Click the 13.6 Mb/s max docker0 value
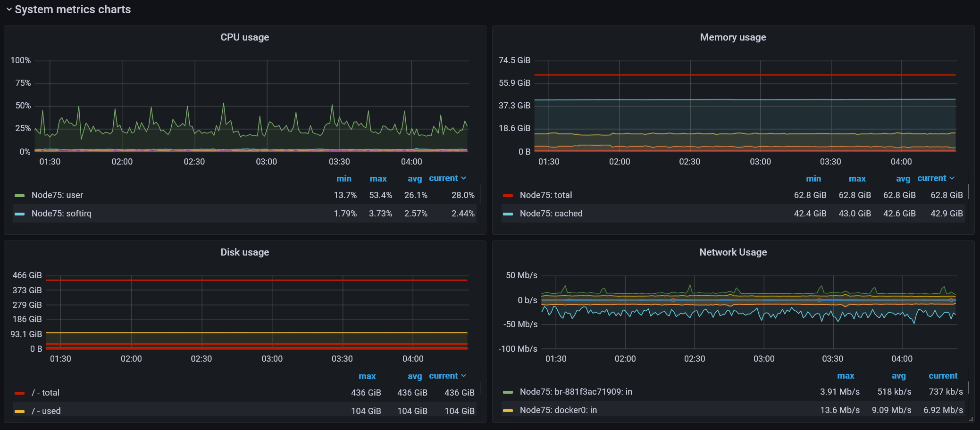 pyautogui.click(x=840, y=410)
